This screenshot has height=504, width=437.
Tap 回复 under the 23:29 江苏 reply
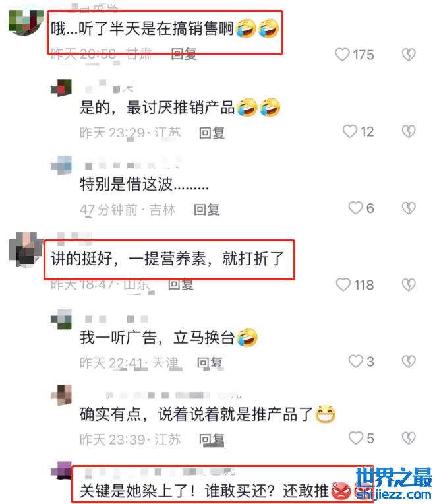pyautogui.click(x=212, y=133)
